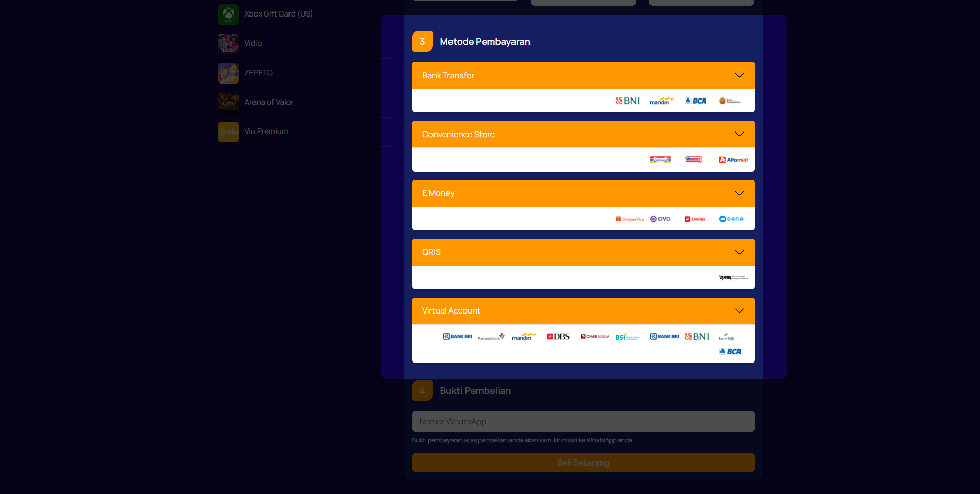Focus the Nomor WhatsApp input field
The height and width of the screenshot is (494, 980).
583,421
